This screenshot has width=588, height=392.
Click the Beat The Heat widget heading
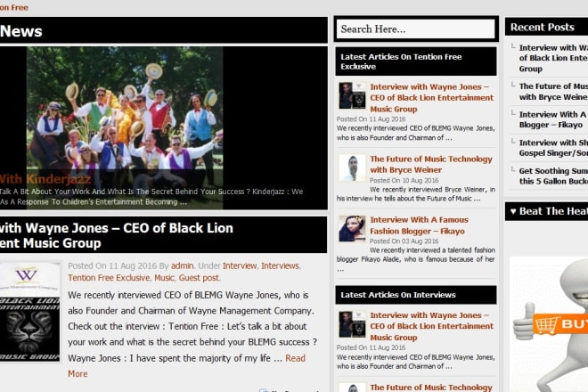(x=549, y=211)
